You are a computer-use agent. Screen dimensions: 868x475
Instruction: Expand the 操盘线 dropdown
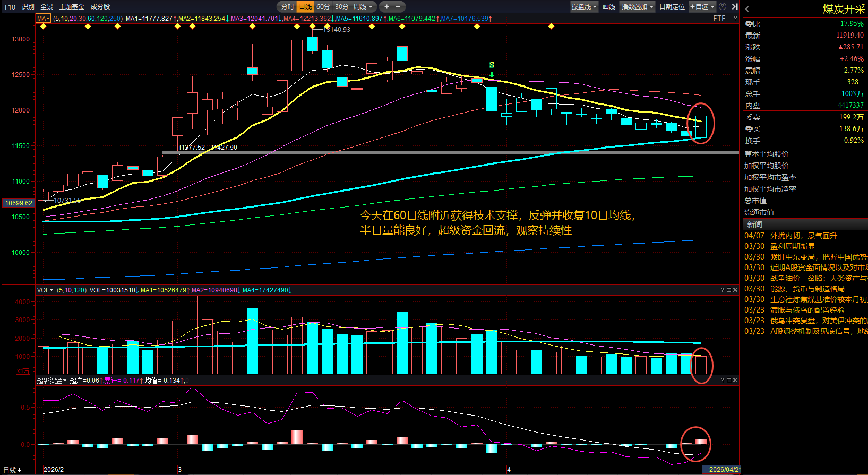[x=584, y=6]
